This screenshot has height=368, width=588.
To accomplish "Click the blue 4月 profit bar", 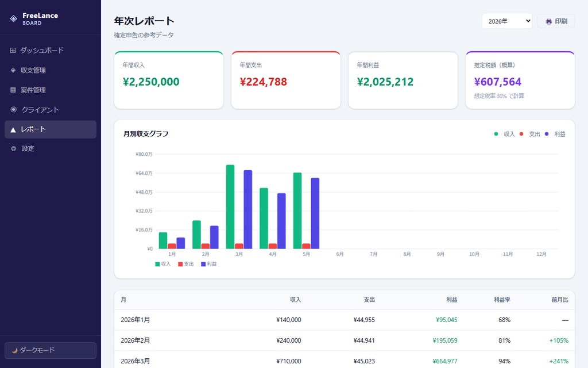I will click(x=281, y=221).
